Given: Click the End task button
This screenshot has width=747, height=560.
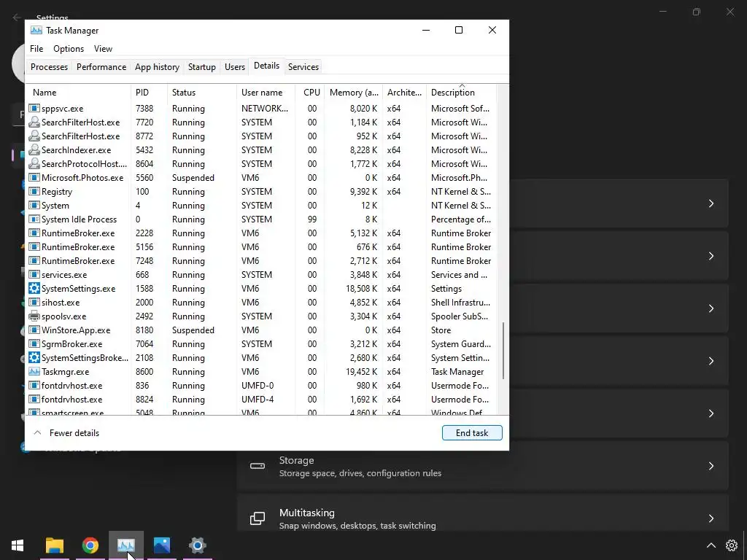Looking at the screenshot, I should click(x=472, y=433).
